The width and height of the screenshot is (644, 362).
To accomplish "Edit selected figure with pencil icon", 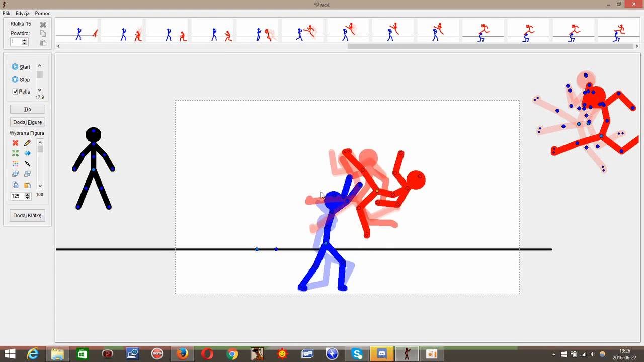I will 27,143.
